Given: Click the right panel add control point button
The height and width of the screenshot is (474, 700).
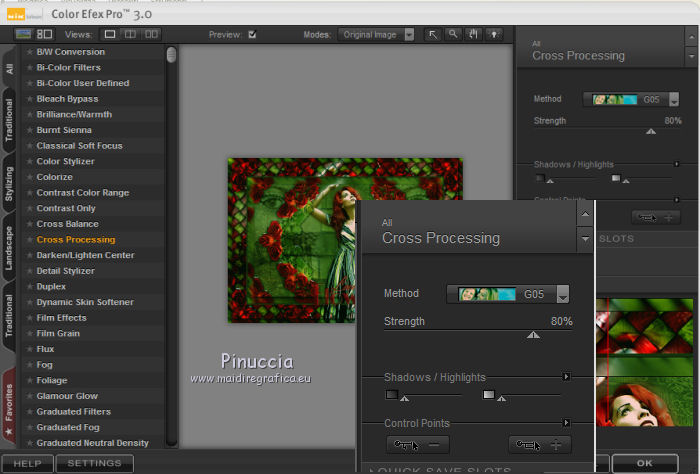Looking at the screenshot, I should click(x=656, y=218).
